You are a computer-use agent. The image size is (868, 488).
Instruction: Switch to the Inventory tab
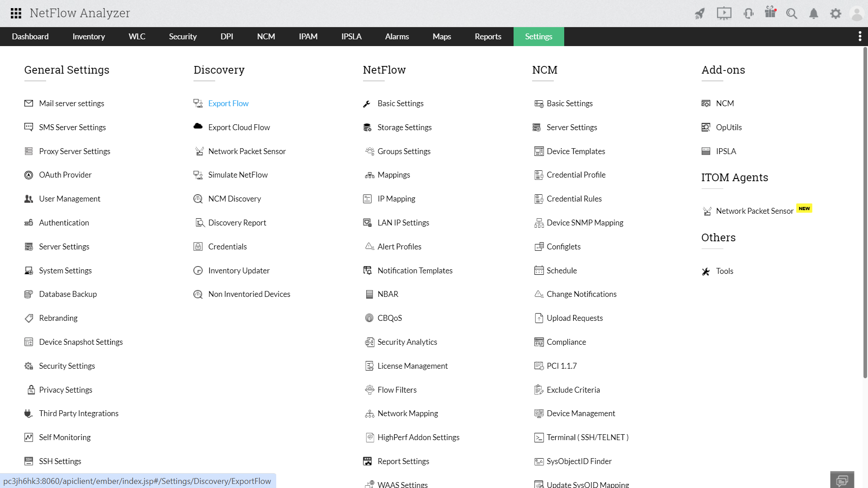click(89, 37)
